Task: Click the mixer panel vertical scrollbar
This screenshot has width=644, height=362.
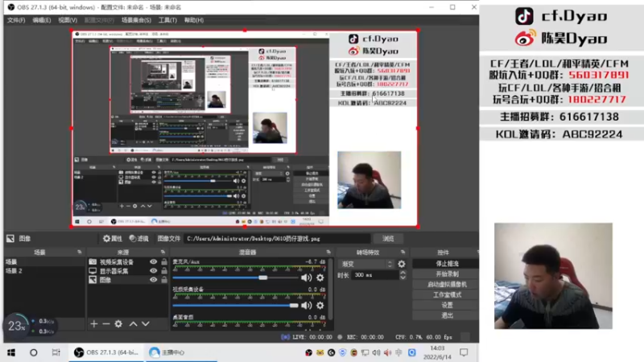Action: pos(330,290)
